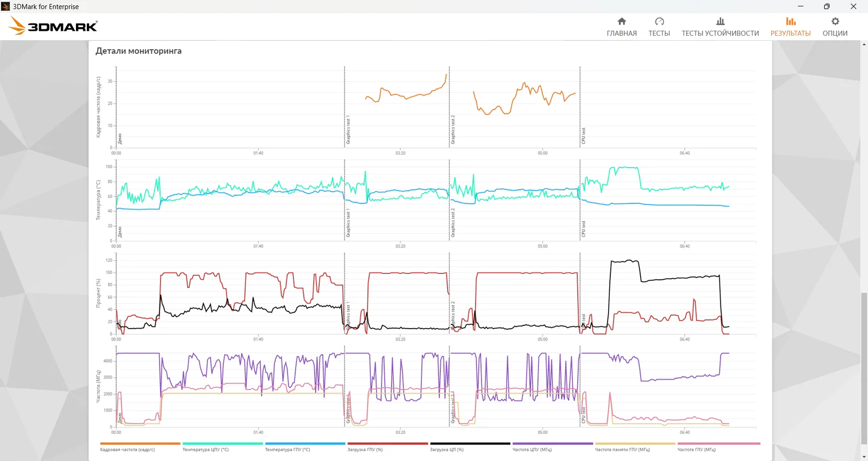Click CPU test marker in frame-rate chart
The height and width of the screenshot is (461, 868).
[583, 136]
